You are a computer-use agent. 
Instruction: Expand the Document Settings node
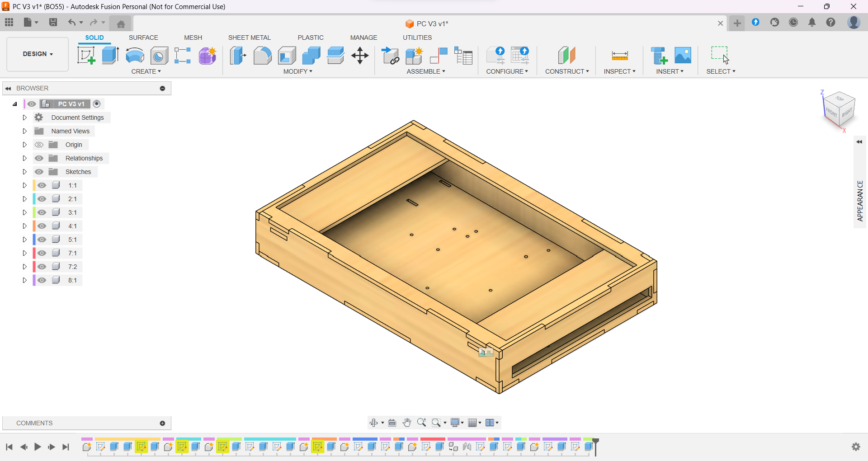click(x=25, y=118)
